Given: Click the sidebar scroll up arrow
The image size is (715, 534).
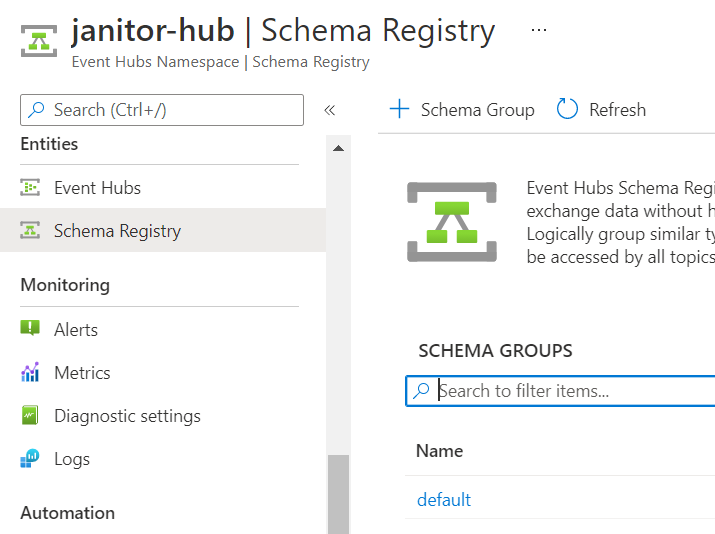Looking at the screenshot, I should pyautogui.click(x=338, y=148).
